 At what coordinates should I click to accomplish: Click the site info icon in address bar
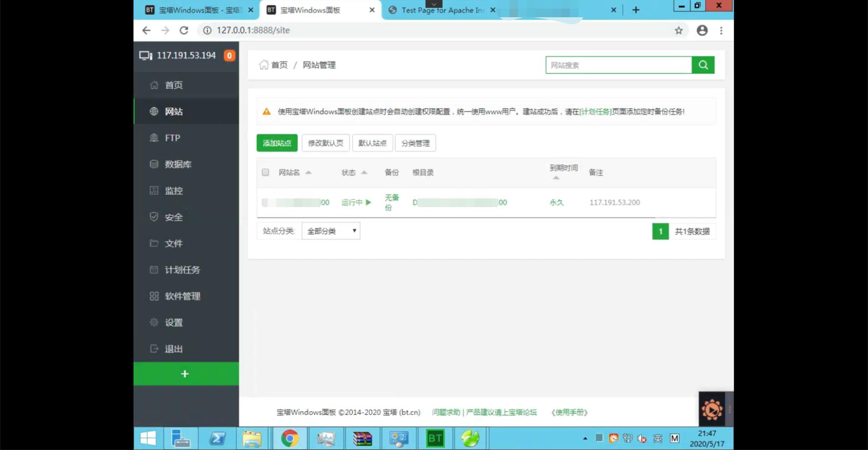point(207,30)
